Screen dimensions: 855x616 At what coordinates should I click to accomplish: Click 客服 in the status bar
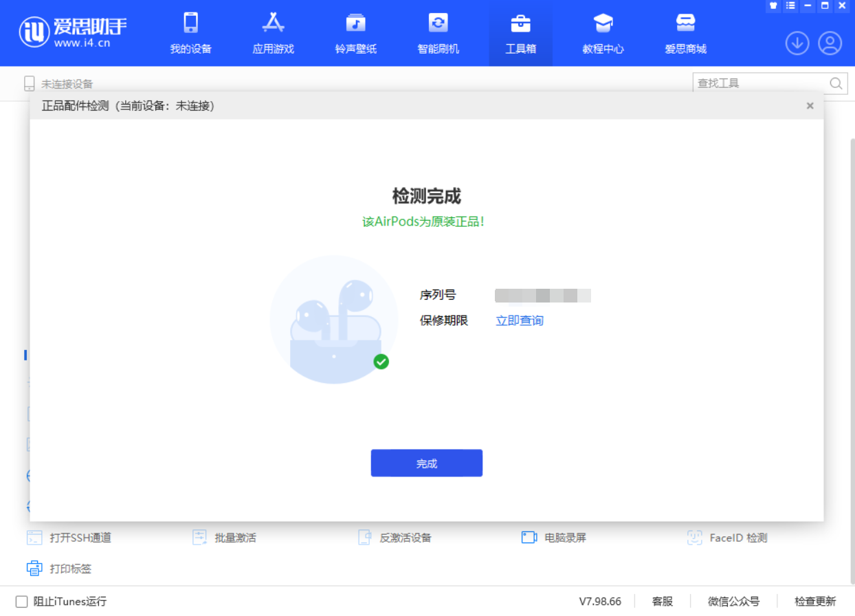663,602
